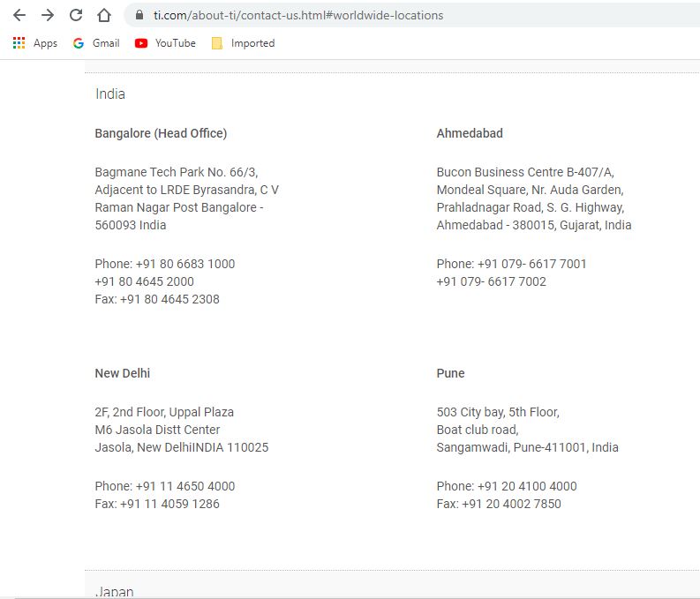The width and height of the screenshot is (700, 599).
Task: Click text '2F, 2nd Floor, Uppal Plaza'
Action: [x=164, y=412]
